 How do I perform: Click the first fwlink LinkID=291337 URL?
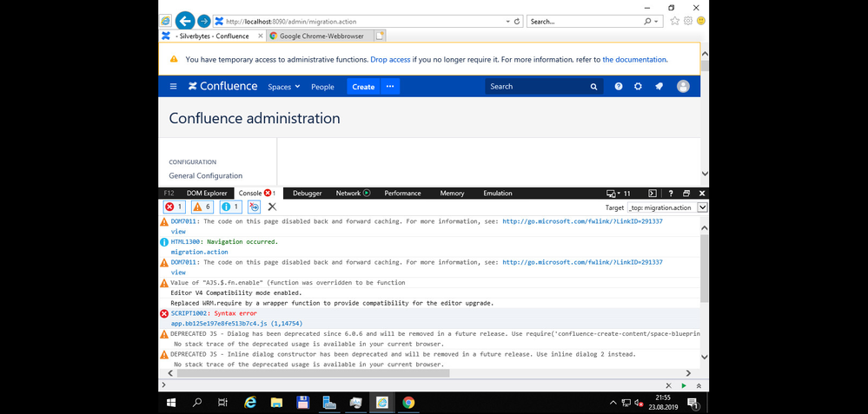coord(582,221)
